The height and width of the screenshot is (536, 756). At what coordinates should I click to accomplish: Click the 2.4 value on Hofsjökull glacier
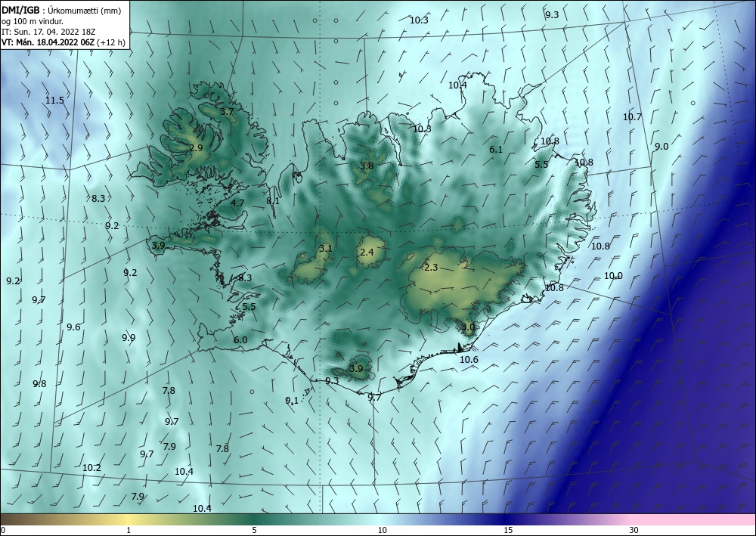coord(367,252)
